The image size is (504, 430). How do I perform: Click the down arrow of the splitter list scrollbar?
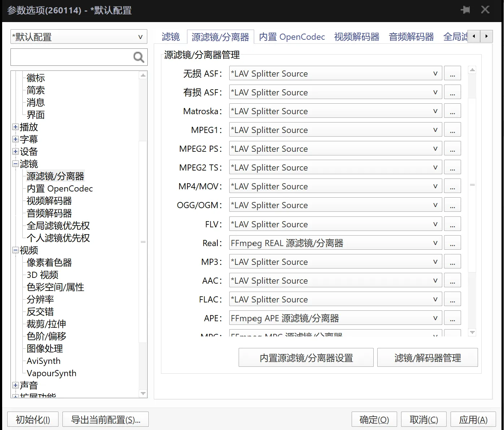tap(472, 332)
